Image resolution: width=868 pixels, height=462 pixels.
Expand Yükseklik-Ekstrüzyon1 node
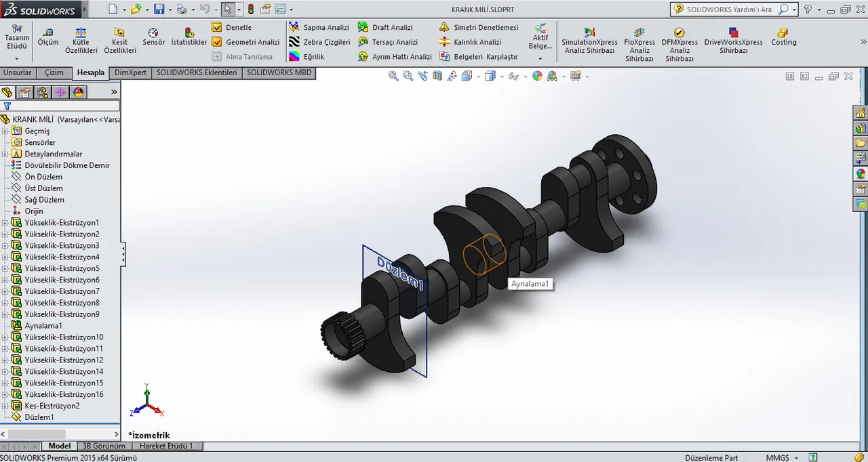[5, 222]
